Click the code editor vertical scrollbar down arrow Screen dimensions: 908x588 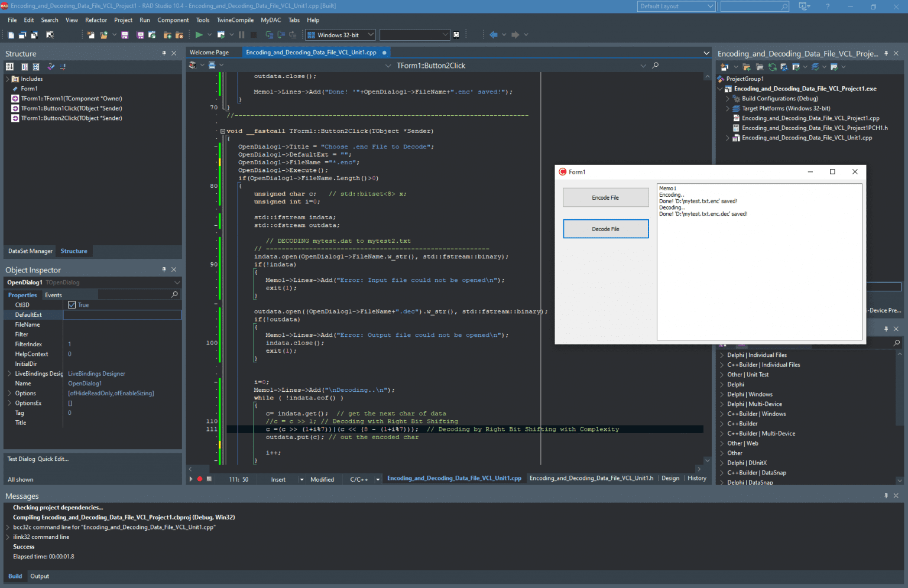click(x=707, y=460)
